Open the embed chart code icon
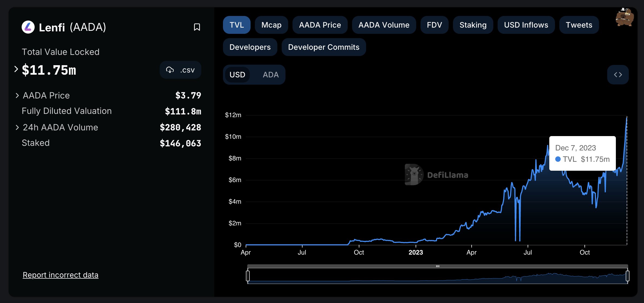Viewport: 644px width, 303px height. [618, 75]
